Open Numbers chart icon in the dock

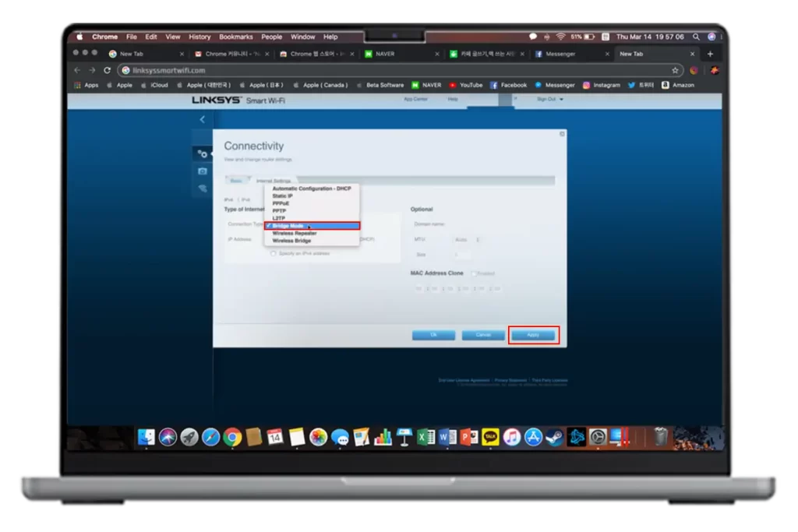tap(383, 438)
